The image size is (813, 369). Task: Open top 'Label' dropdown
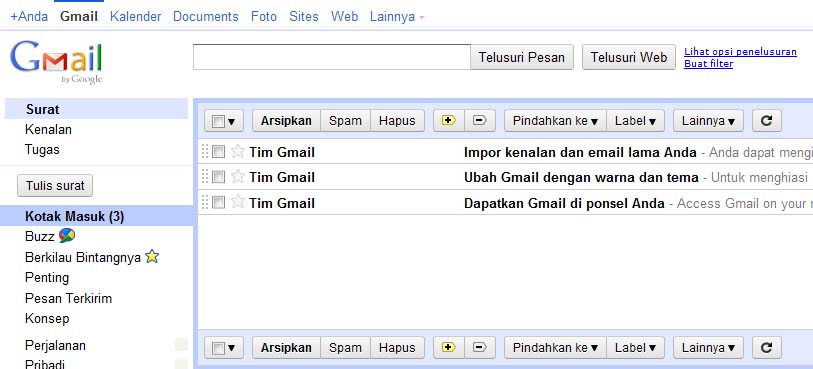pos(635,121)
